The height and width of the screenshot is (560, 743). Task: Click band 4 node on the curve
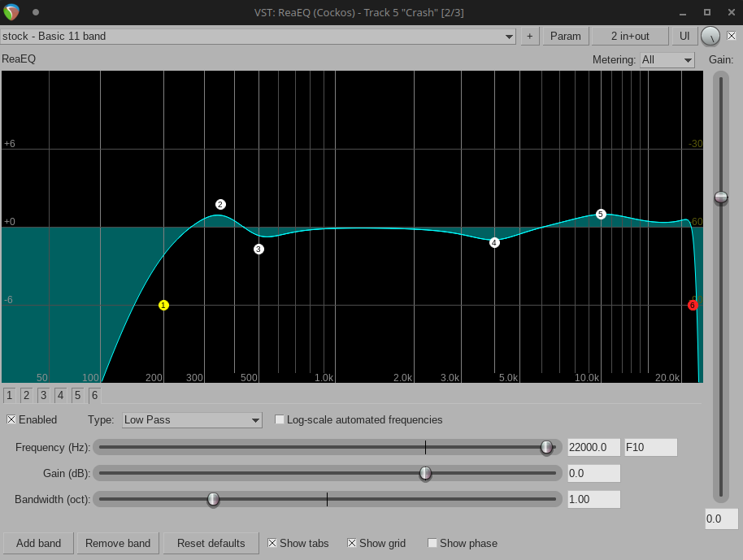click(494, 242)
